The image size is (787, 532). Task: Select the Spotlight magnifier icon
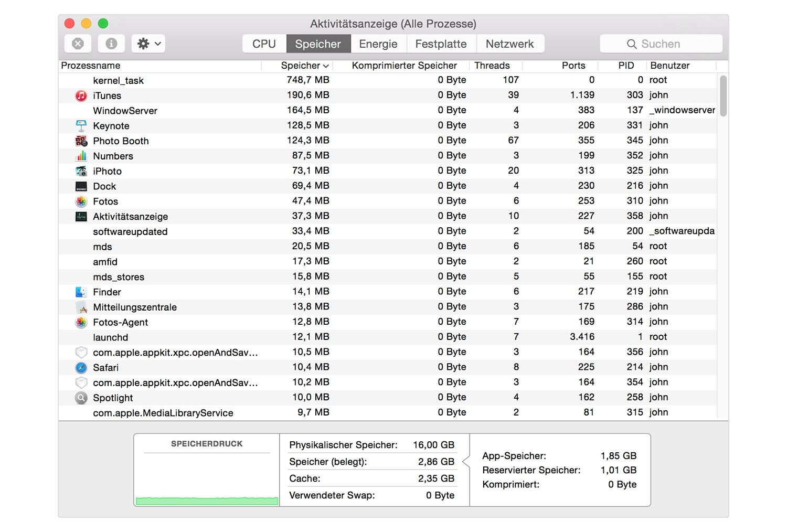tap(81, 398)
